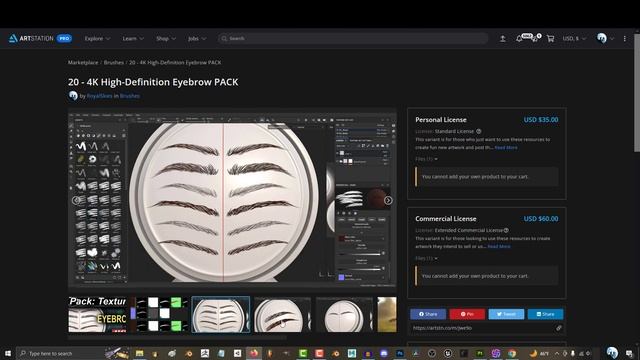Show hidden system tray icons
This screenshot has width=640, height=360.
coord(557,353)
